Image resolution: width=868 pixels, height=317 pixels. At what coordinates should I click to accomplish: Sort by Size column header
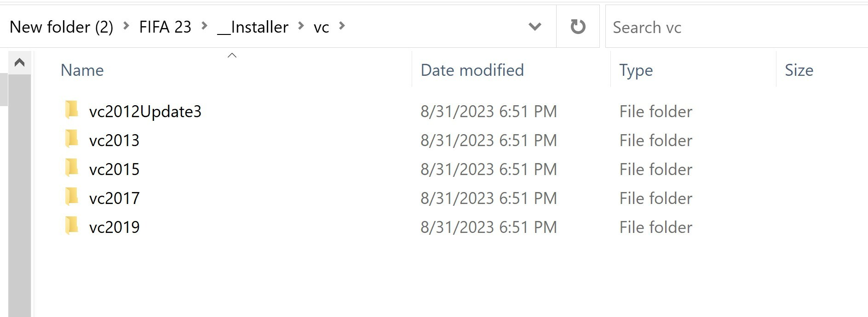(x=822, y=69)
